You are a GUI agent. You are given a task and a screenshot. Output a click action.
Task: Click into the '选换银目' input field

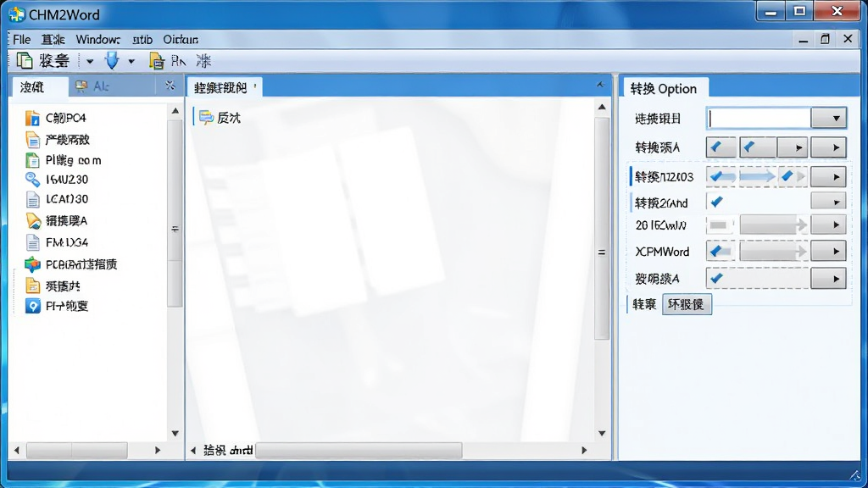coord(759,118)
